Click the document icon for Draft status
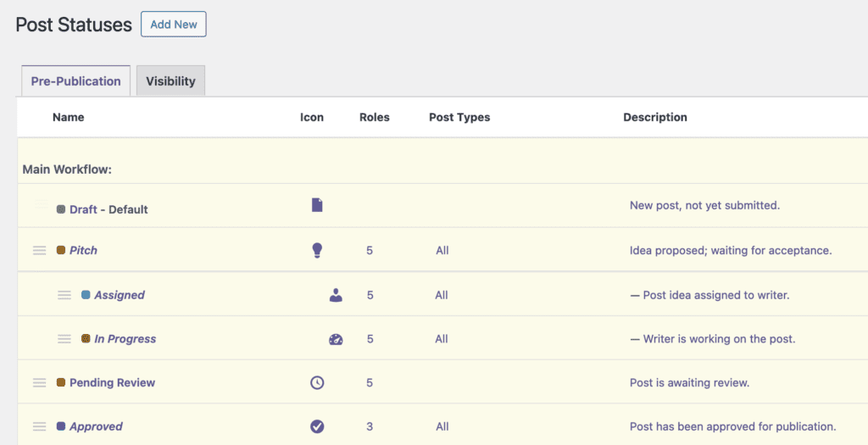Screen dimensions: 868x445 317,205
